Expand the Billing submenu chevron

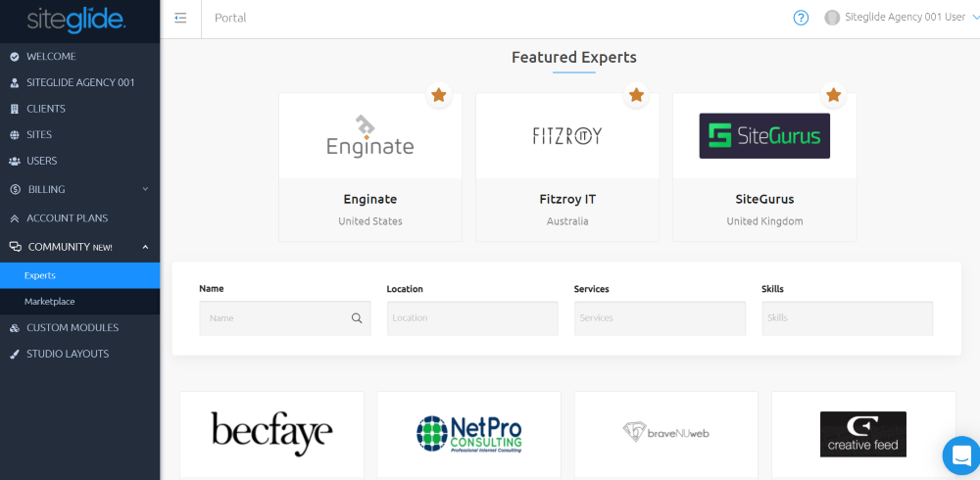[x=145, y=189]
